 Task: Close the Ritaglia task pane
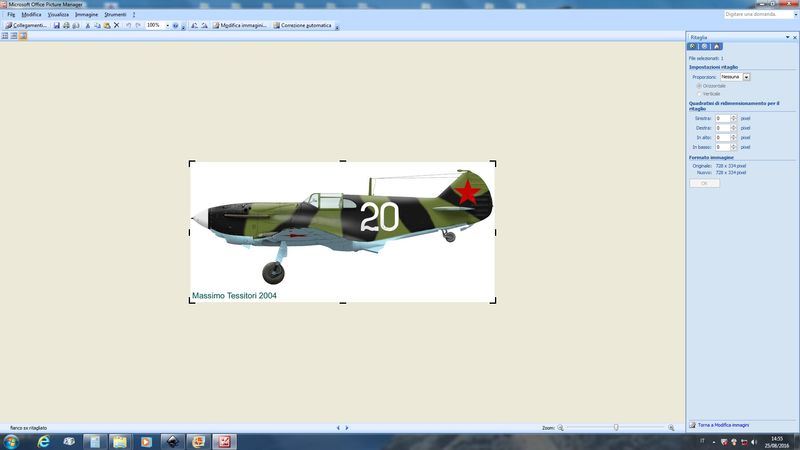(x=794, y=37)
